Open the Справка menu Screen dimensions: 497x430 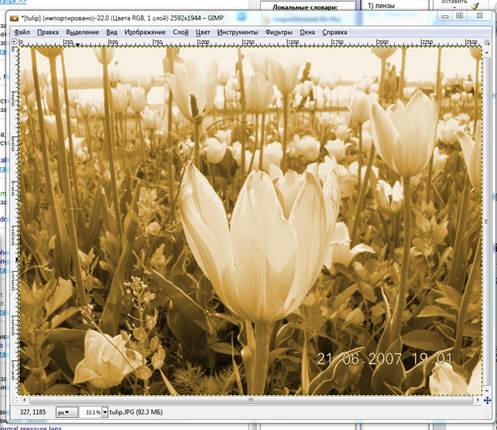coord(335,32)
